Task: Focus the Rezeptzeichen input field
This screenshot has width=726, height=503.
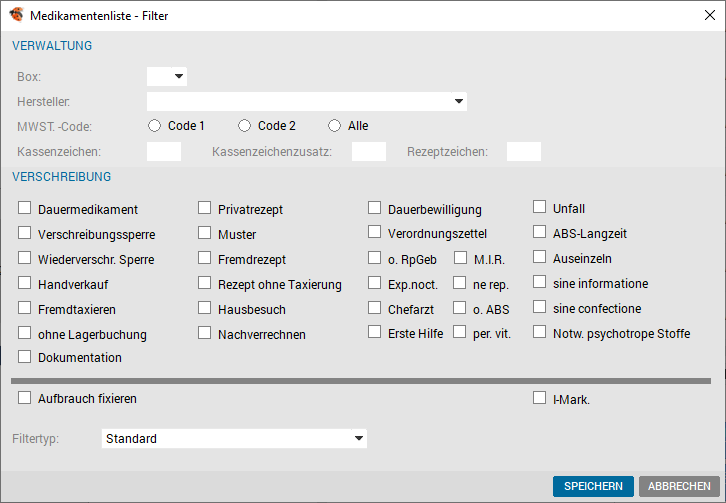Action: 524,151
